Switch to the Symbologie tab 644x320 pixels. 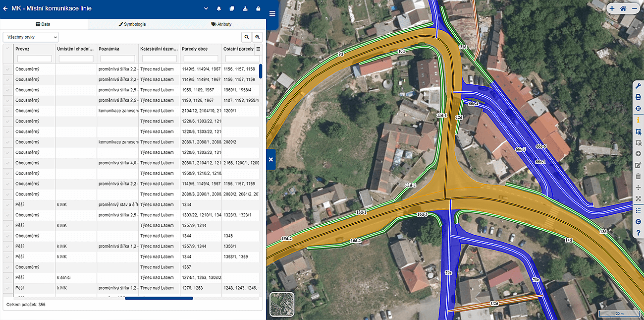click(132, 24)
